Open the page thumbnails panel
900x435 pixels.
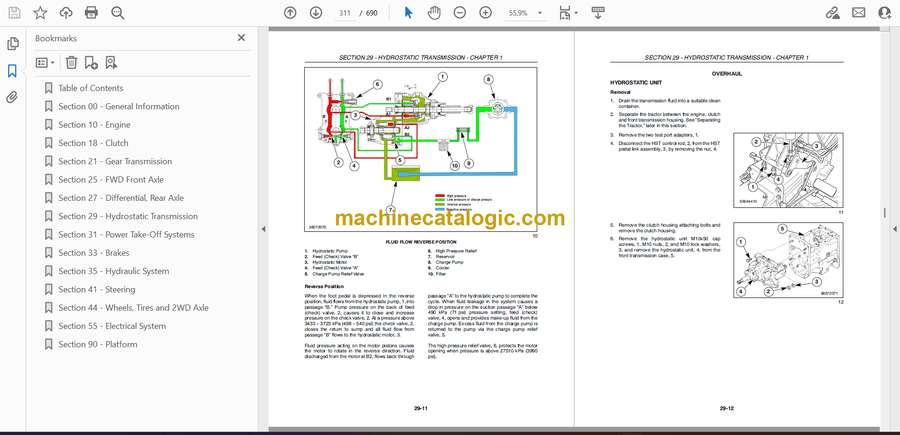(13, 44)
